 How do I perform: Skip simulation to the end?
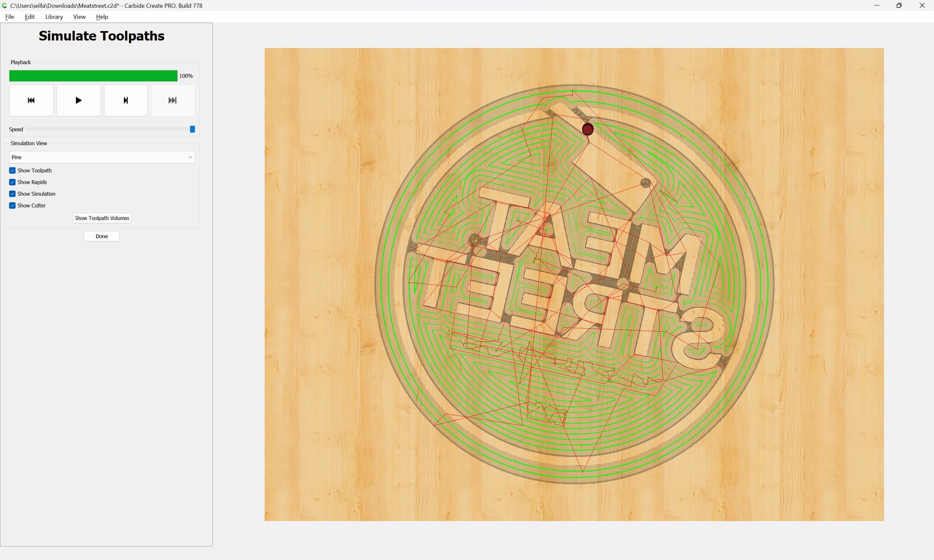coord(173,101)
